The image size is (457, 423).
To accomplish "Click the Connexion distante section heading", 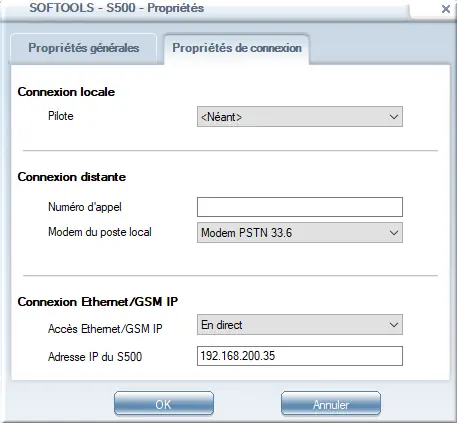I will coord(72,177).
